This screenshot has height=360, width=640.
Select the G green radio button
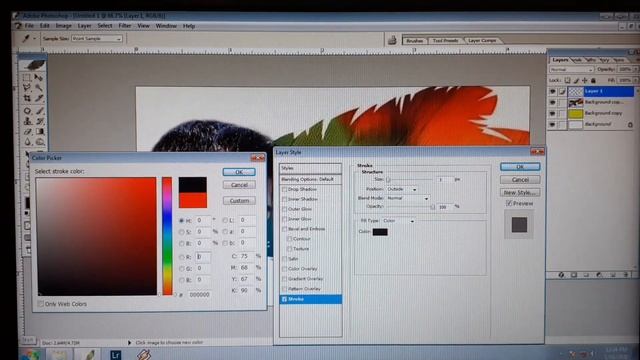(181, 269)
